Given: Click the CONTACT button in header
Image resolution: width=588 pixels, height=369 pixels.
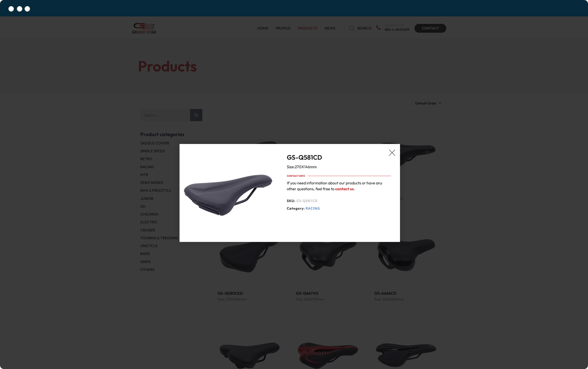Looking at the screenshot, I should tap(430, 28).
